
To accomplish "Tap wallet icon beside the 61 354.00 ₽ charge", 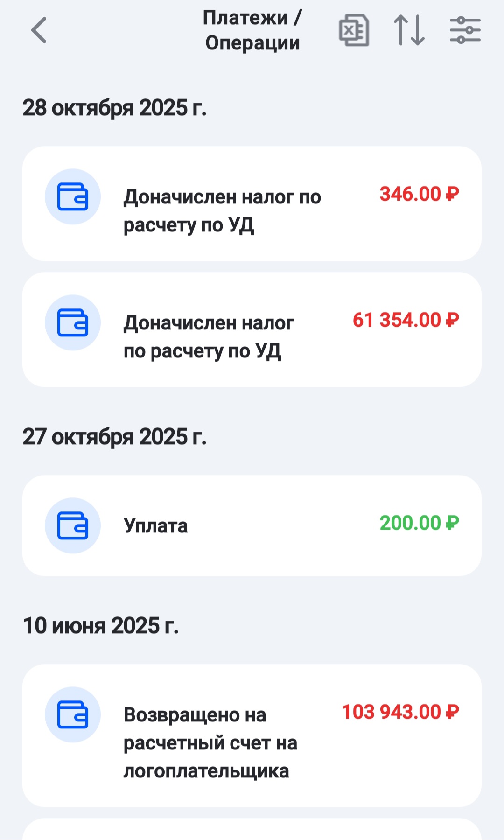I will [x=73, y=322].
